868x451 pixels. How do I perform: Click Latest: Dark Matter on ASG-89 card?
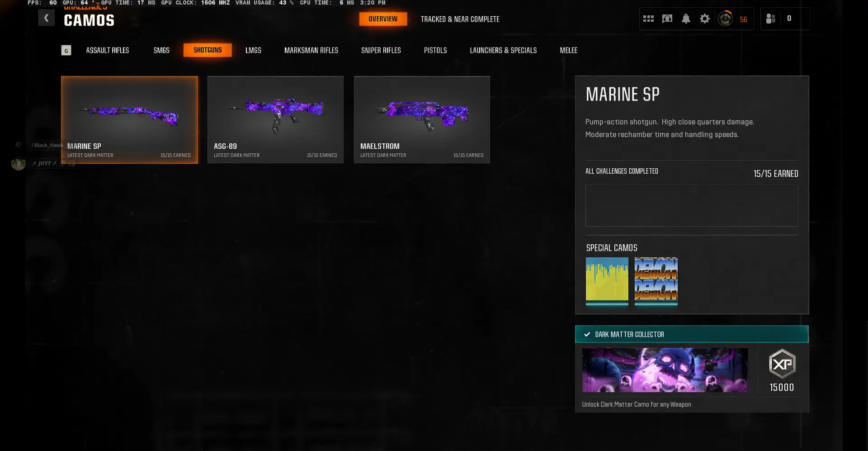pos(237,156)
